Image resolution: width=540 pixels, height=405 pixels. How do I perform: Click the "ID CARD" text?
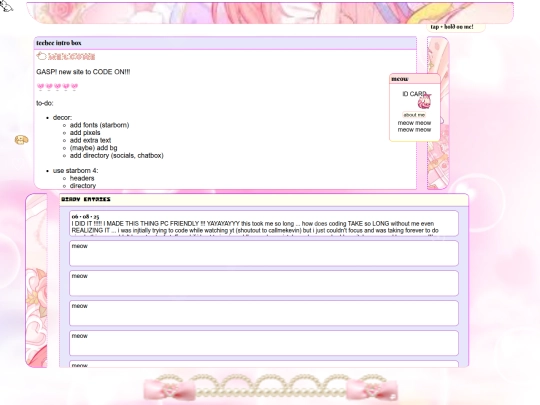[x=414, y=94]
